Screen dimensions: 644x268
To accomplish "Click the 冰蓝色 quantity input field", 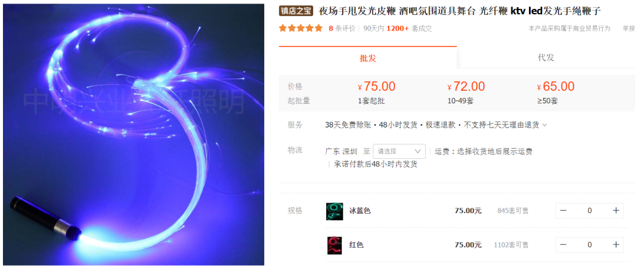I will (x=590, y=211).
